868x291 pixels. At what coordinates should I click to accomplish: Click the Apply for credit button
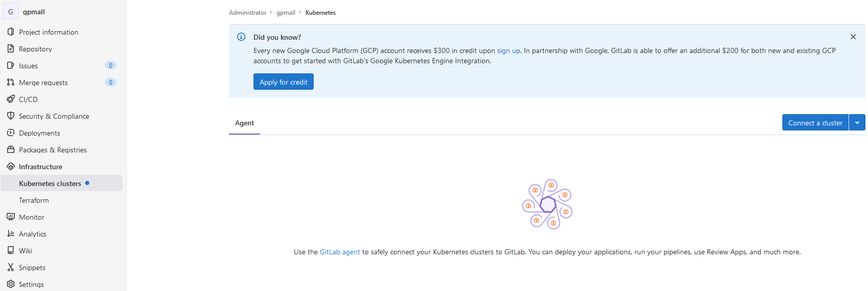(284, 82)
